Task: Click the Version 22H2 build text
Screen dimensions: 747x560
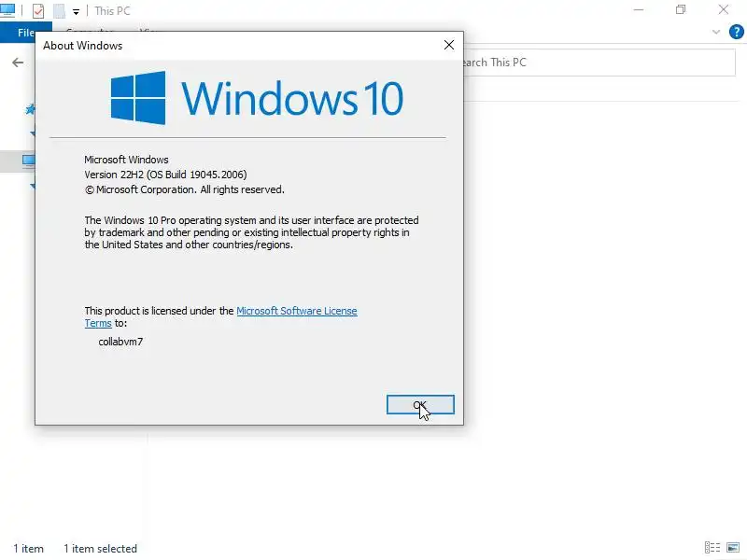Action: [x=166, y=175]
